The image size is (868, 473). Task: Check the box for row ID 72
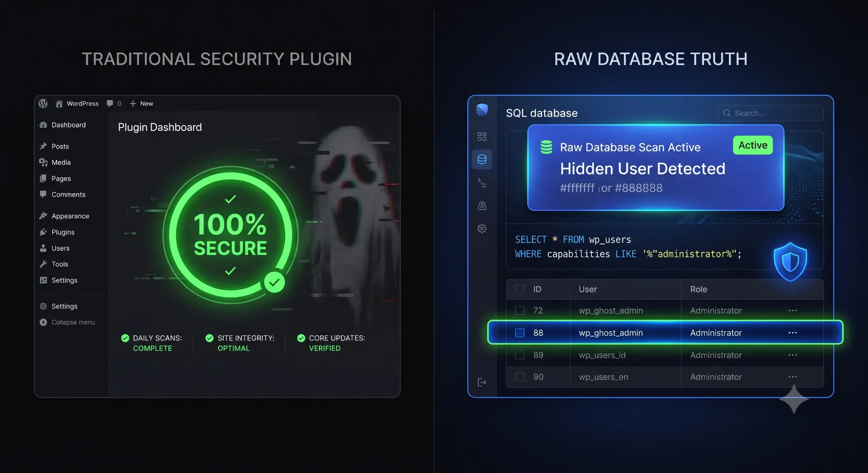click(x=520, y=310)
